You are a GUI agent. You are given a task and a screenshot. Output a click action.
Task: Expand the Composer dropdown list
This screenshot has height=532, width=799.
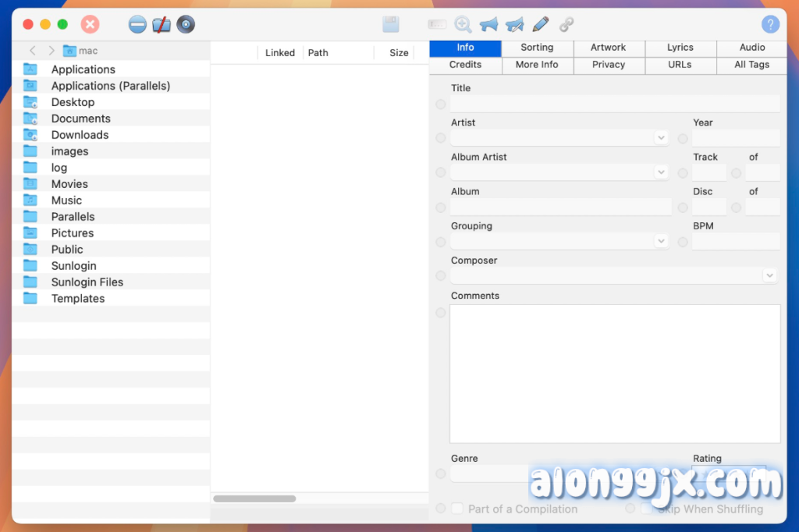pyautogui.click(x=769, y=275)
